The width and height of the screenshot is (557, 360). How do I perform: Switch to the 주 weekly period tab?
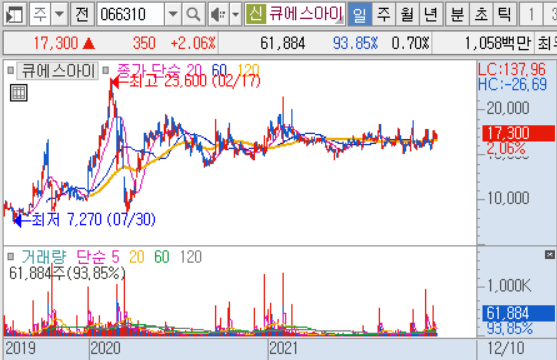tap(383, 15)
